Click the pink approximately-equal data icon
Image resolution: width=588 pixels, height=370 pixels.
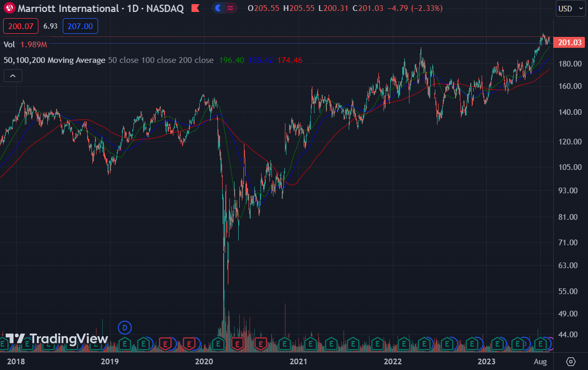click(x=230, y=8)
